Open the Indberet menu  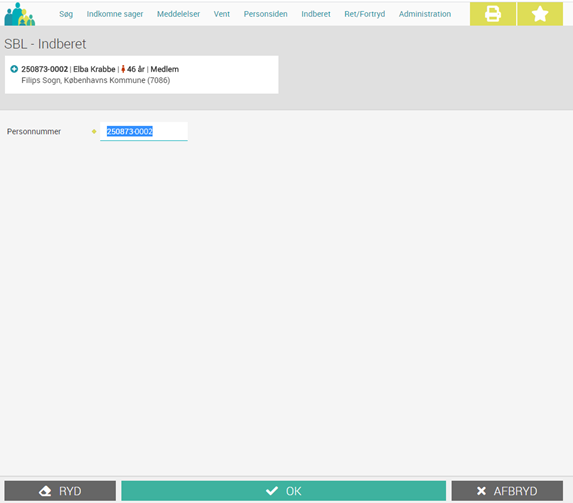coord(316,14)
